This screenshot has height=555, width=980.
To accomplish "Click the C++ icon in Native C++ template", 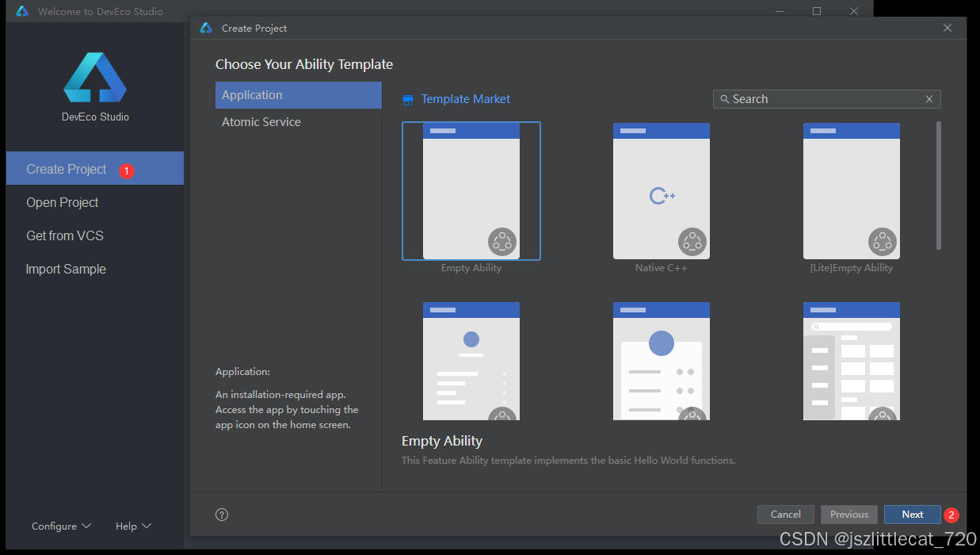I will pos(662,195).
